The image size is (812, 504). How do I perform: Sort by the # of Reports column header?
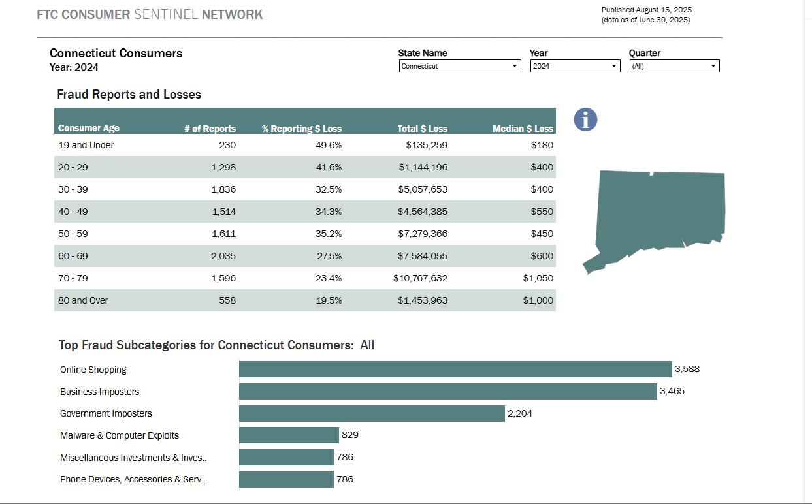[x=210, y=129]
